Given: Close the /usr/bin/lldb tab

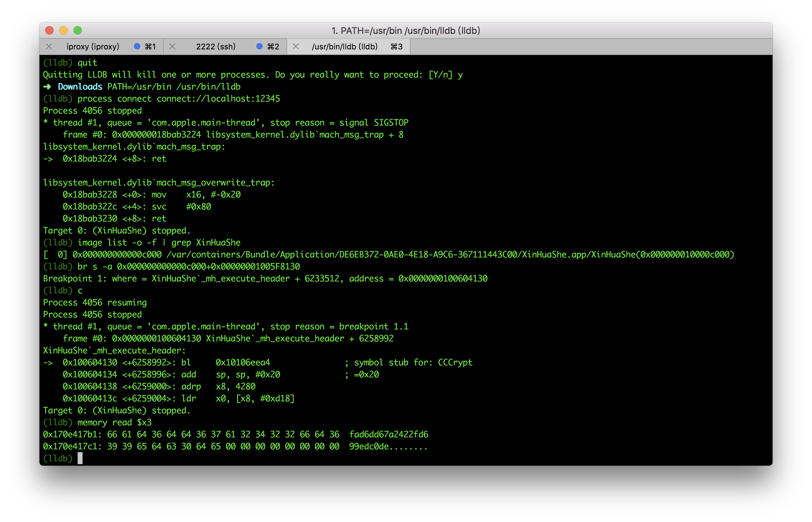Looking at the screenshot, I should click(x=296, y=47).
